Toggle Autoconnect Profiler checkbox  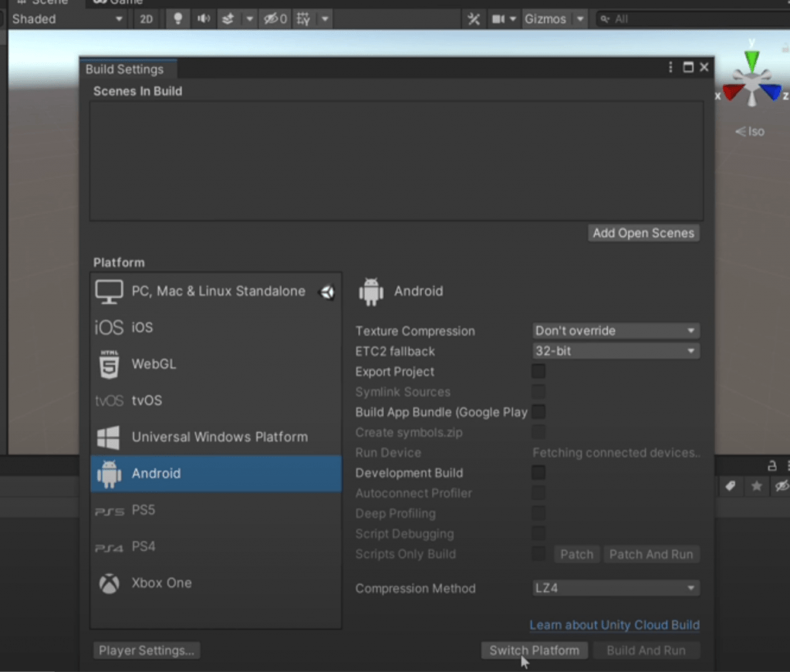(x=538, y=493)
